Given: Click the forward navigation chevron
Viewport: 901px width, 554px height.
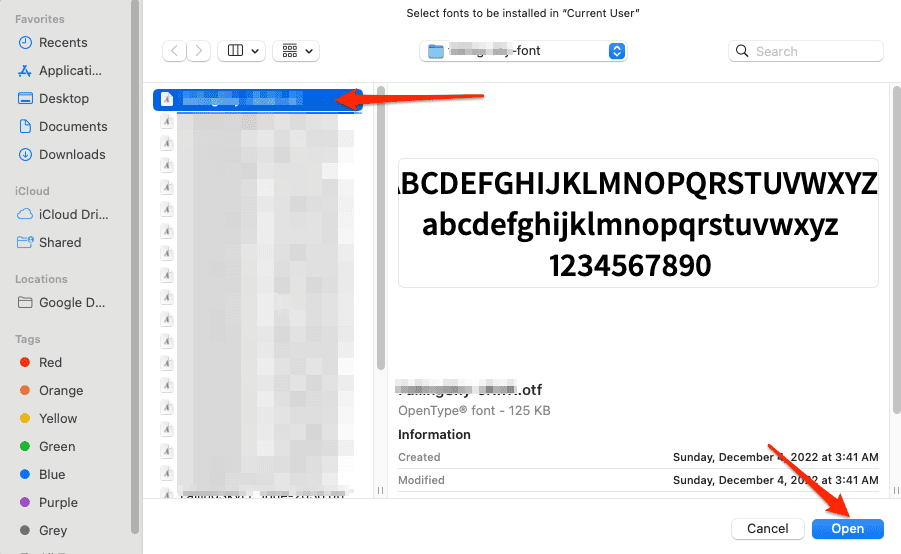Looking at the screenshot, I should point(199,51).
